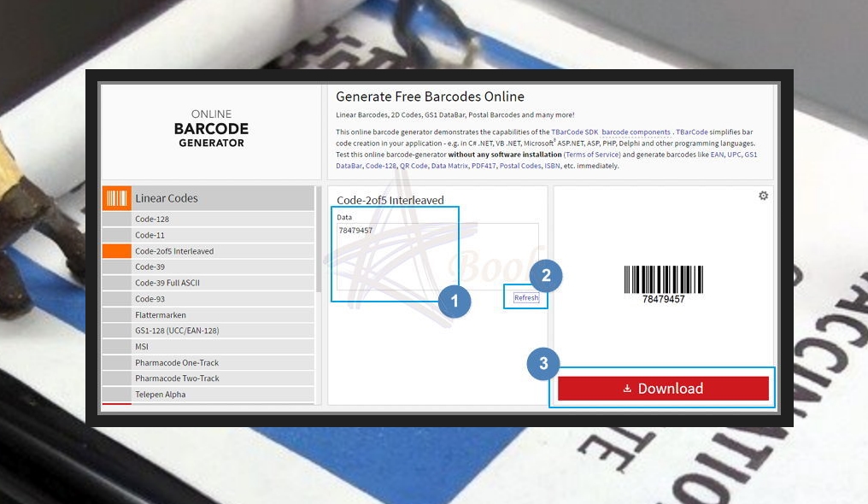
Task: Click the Online Barcode Generator logo
Action: [211, 128]
